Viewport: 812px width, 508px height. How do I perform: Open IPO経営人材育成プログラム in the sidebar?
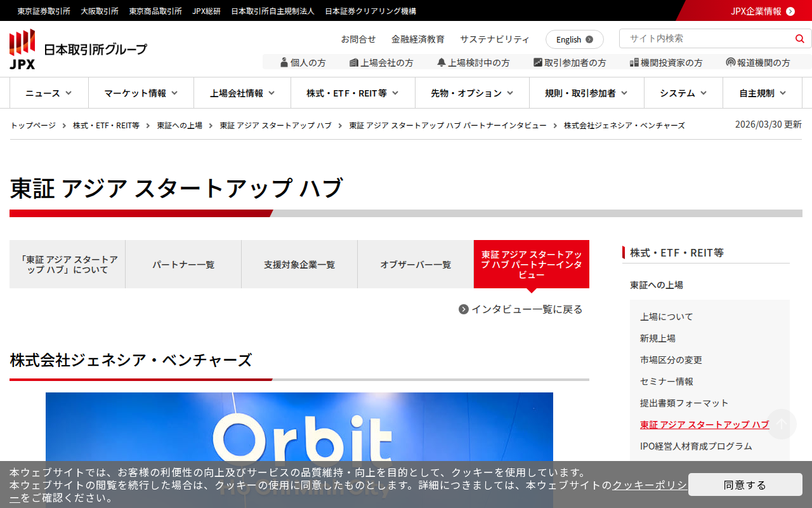point(696,446)
